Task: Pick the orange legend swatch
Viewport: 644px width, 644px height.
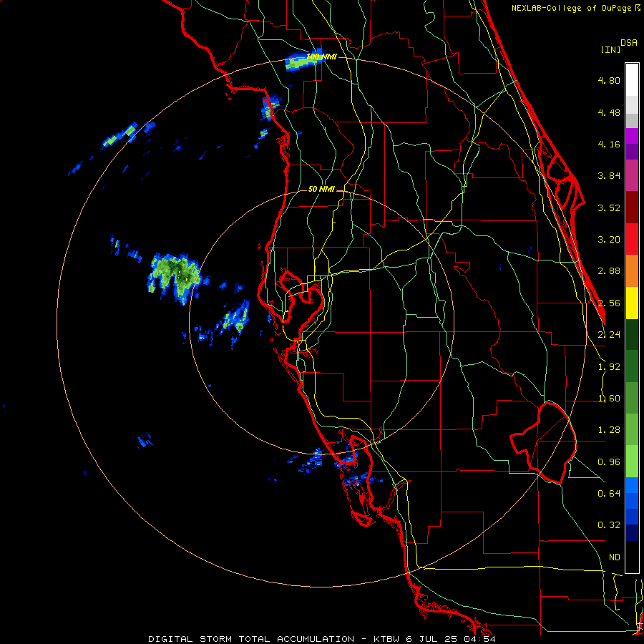Action: (x=632, y=271)
